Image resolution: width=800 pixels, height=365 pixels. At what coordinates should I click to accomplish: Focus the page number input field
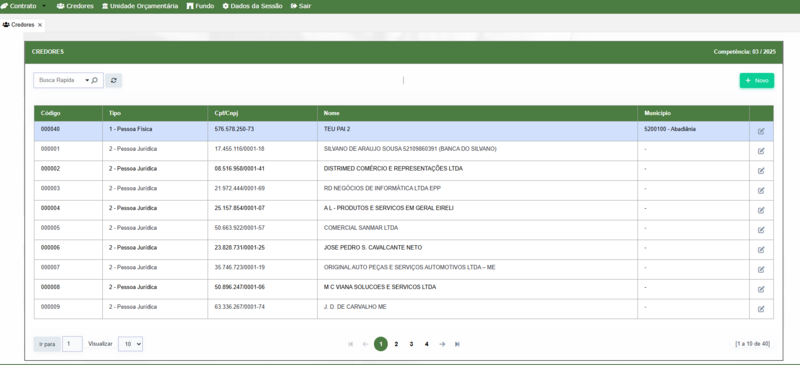point(72,344)
